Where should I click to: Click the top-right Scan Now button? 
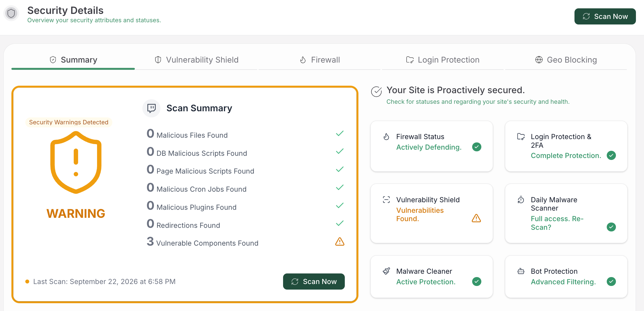(x=605, y=16)
